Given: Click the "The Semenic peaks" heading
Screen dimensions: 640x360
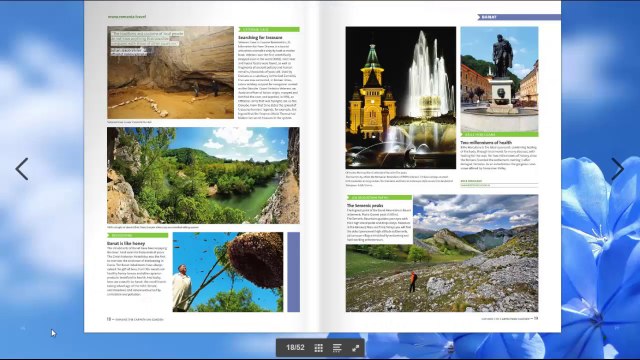Looking at the screenshot, I should [365, 205].
